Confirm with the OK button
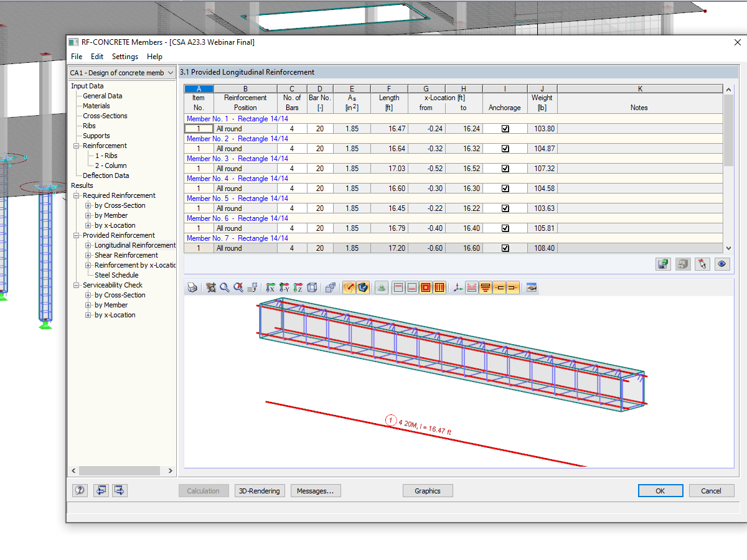Screen dimensions: 747x560 (660, 491)
